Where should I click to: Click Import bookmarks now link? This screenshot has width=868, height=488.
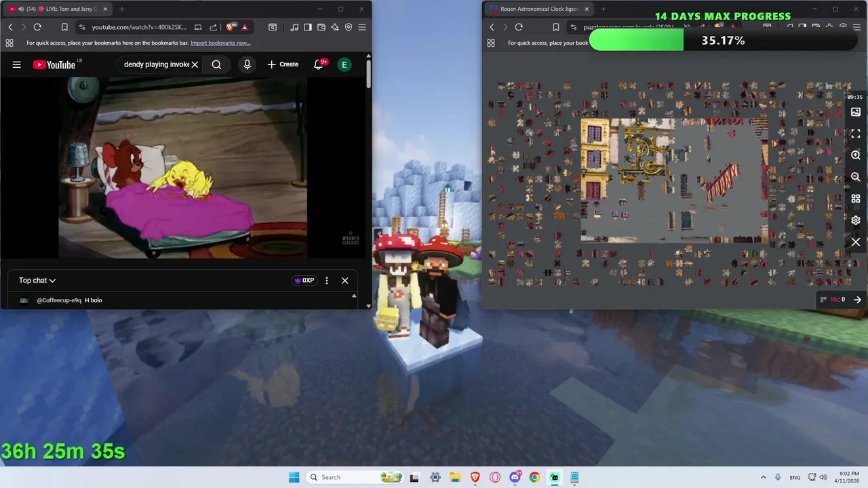pyautogui.click(x=220, y=43)
